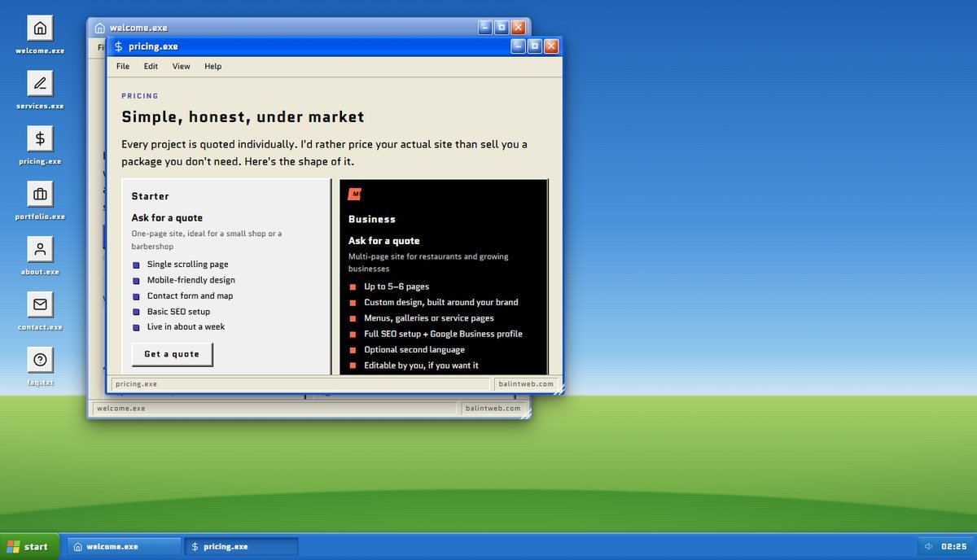977x560 pixels.
Task: Minimize the welcome.exe background window
Action: tap(484, 28)
